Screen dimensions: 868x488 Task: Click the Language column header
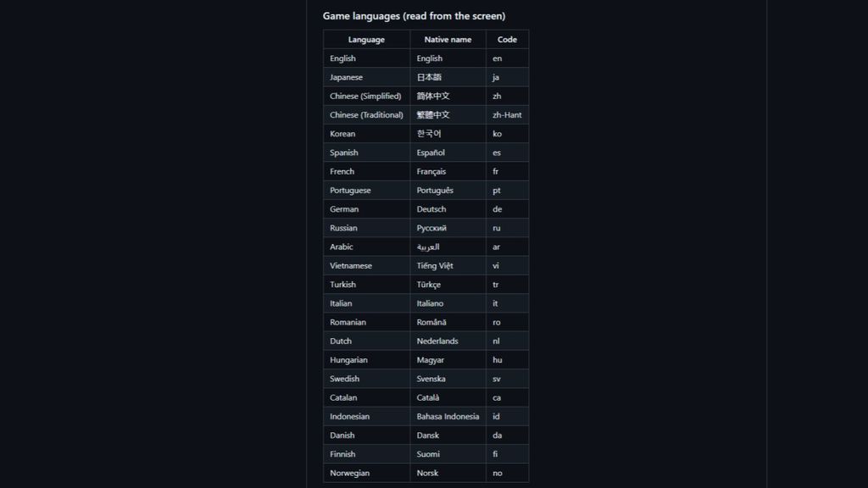[x=366, y=39]
